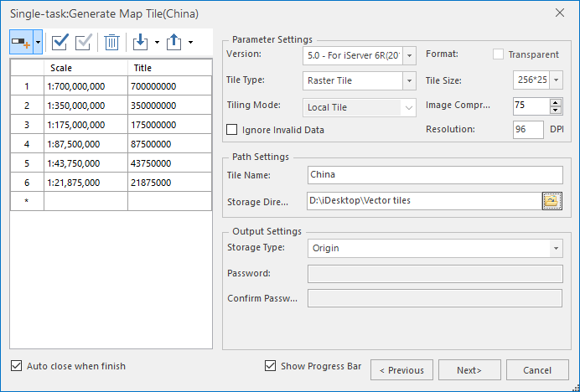
Task: Open the Storage Type dropdown
Action: [x=556, y=248]
